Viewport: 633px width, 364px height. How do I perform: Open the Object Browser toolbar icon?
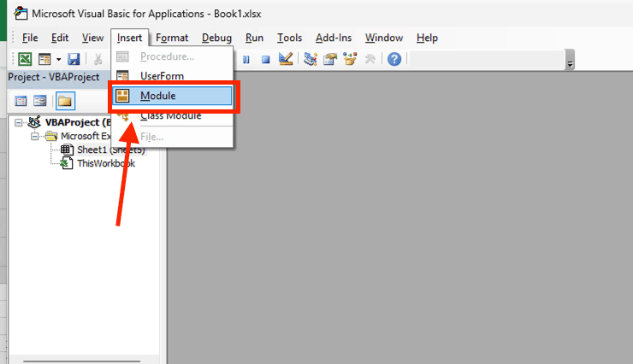350,59
